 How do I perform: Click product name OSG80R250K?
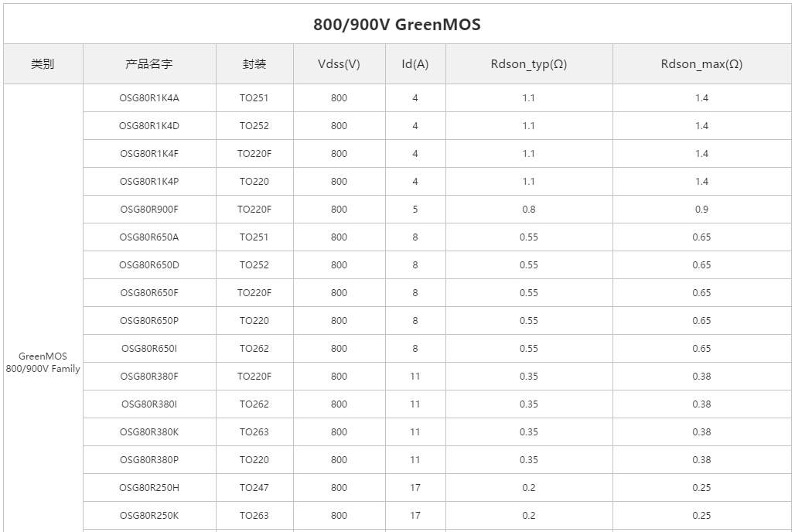pyautogui.click(x=149, y=517)
